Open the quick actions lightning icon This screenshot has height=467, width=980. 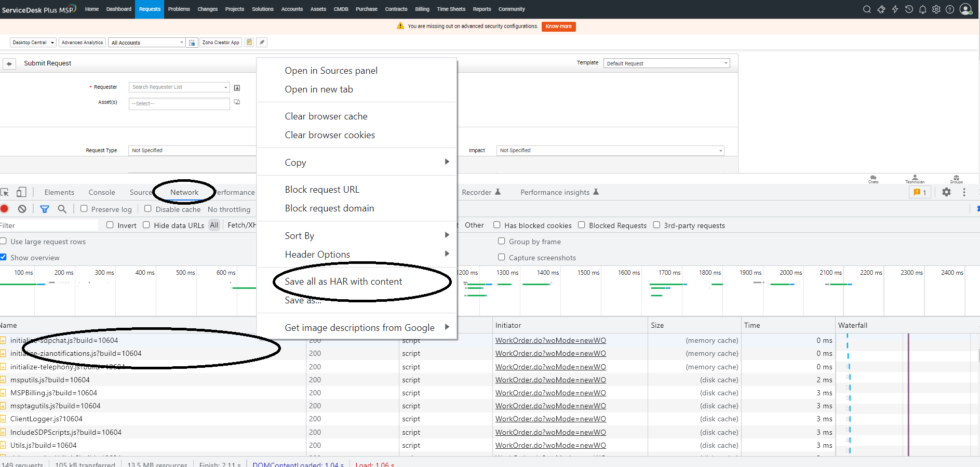point(895,9)
